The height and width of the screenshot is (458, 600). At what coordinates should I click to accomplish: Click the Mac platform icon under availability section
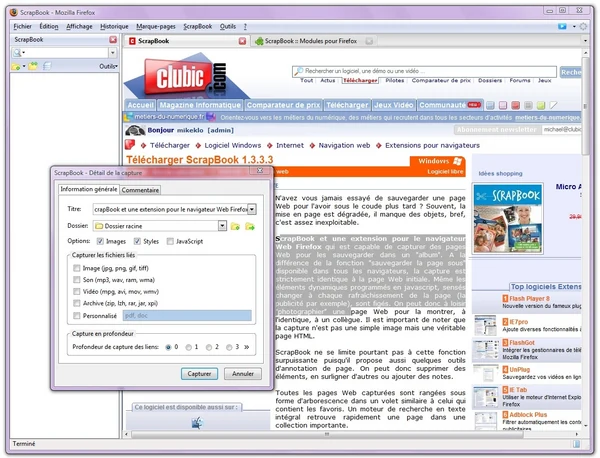(197, 423)
